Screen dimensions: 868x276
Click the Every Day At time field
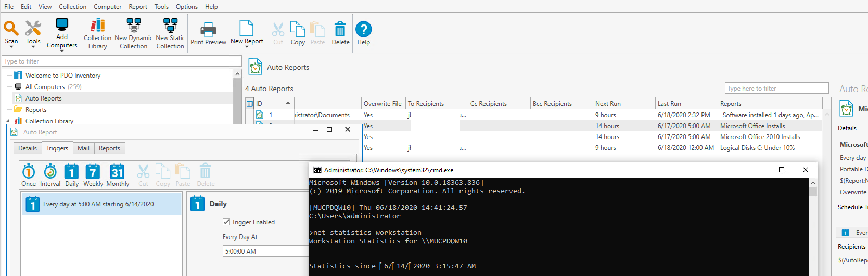point(265,252)
